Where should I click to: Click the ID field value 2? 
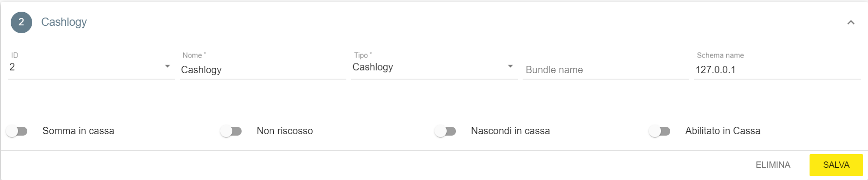tap(12, 67)
